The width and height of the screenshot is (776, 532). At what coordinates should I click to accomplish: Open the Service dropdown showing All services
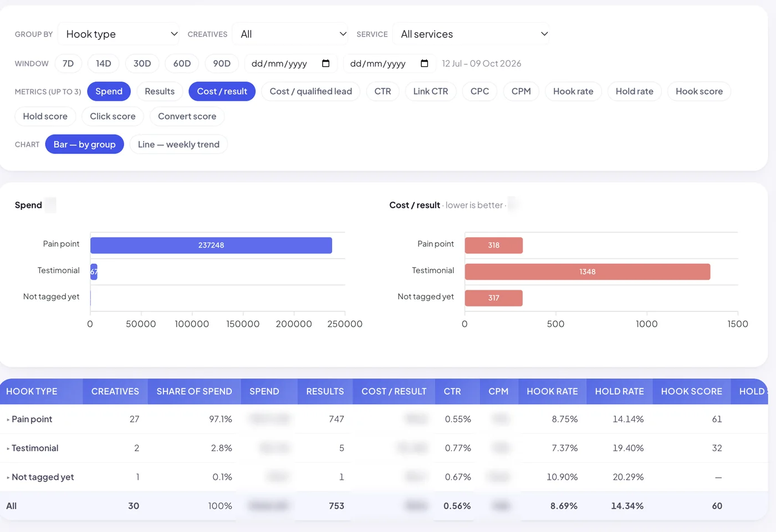[x=471, y=34]
